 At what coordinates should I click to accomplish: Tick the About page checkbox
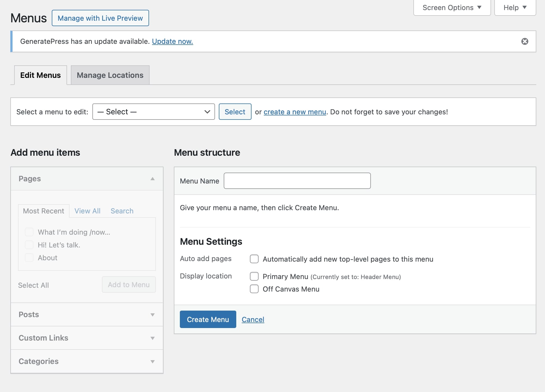point(29,258)
